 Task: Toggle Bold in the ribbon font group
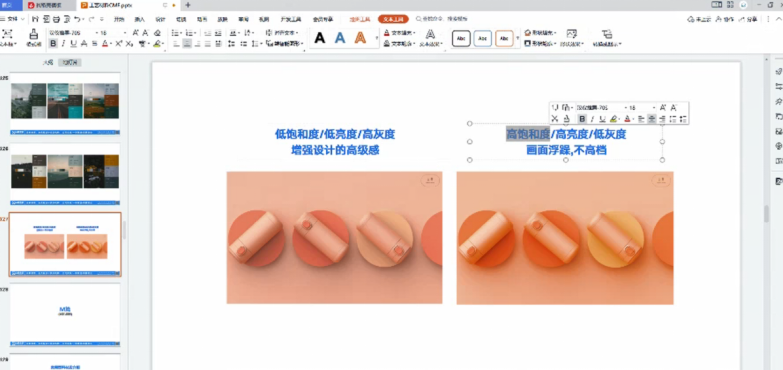tap(53, 43)
